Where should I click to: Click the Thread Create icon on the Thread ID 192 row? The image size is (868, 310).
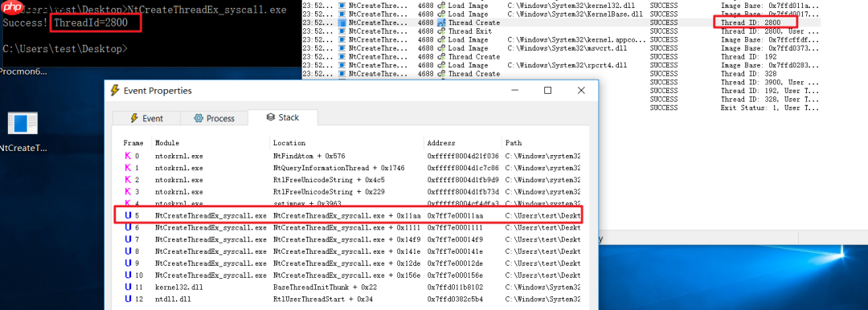coord(441,56)
